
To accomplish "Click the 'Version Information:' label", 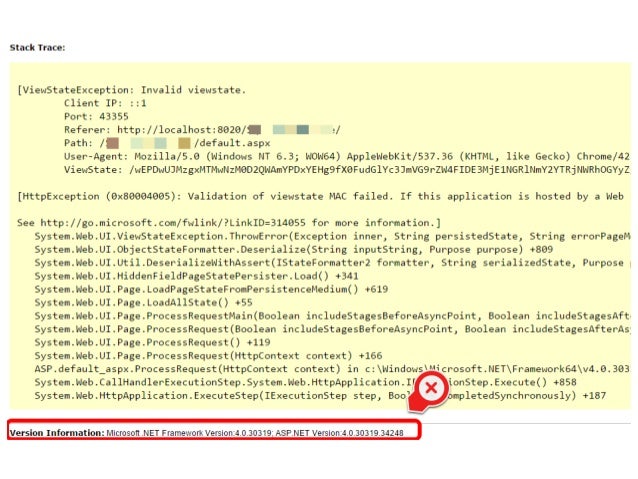I will (57, 433).
